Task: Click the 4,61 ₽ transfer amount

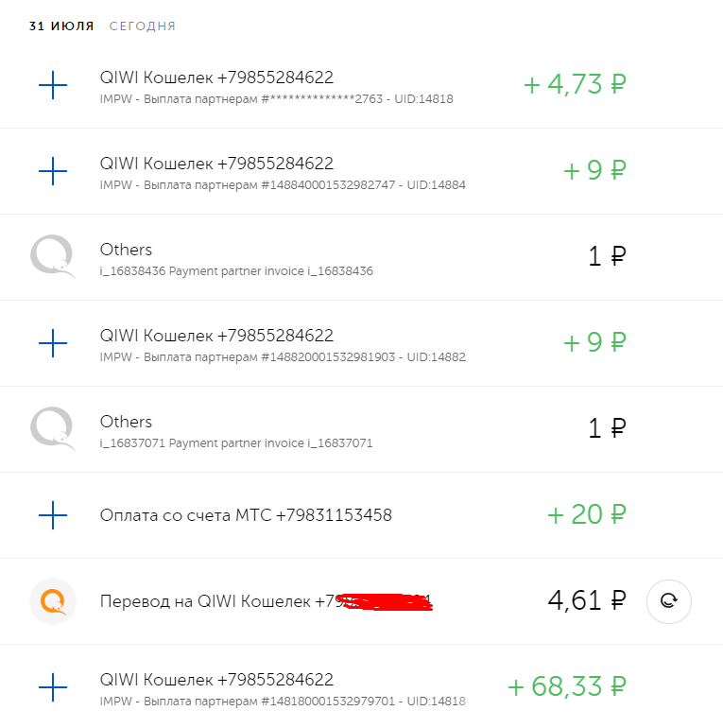Action: (586, 600)
